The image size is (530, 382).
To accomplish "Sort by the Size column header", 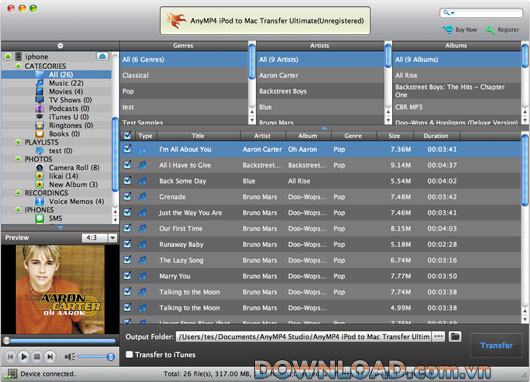I will [394, 136].
